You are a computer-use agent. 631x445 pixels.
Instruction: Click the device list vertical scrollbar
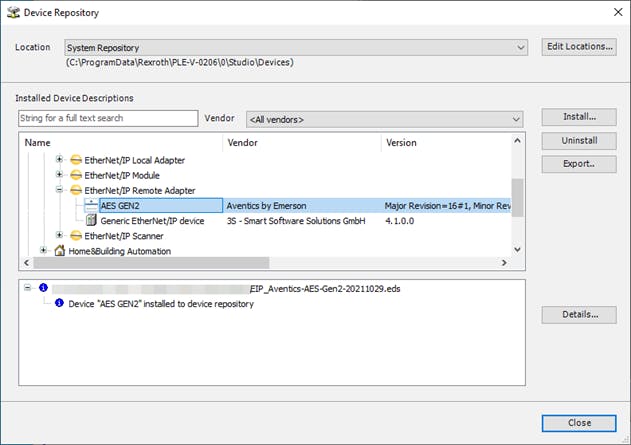coord(517,197)
